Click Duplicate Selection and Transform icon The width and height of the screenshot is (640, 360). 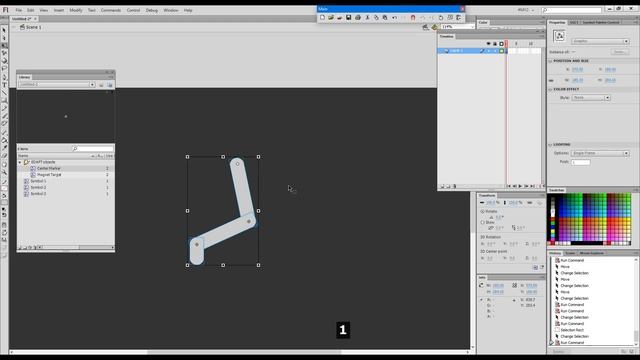(536, 268)
